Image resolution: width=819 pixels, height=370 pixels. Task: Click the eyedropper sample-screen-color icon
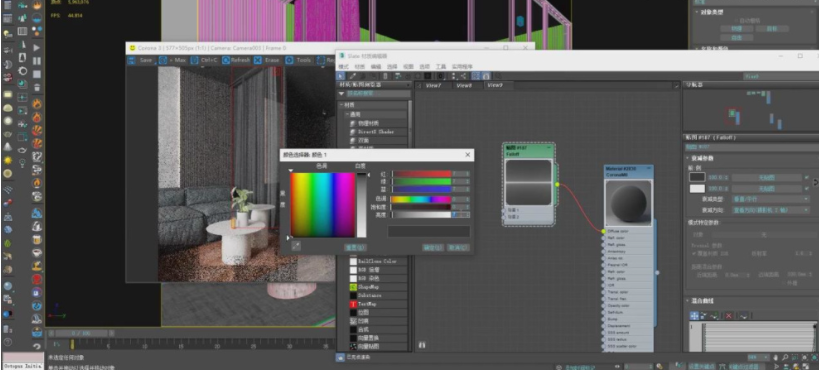click(x=296, y=246)
